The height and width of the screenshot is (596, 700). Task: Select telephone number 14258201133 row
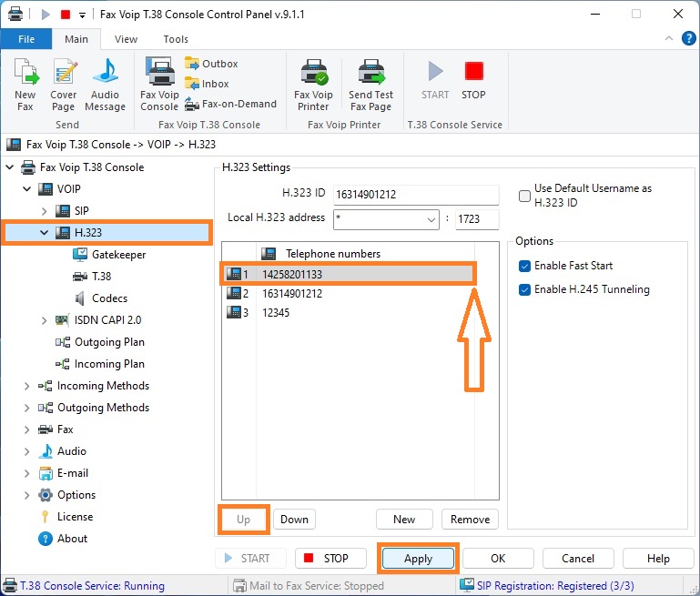pos(349,274)
